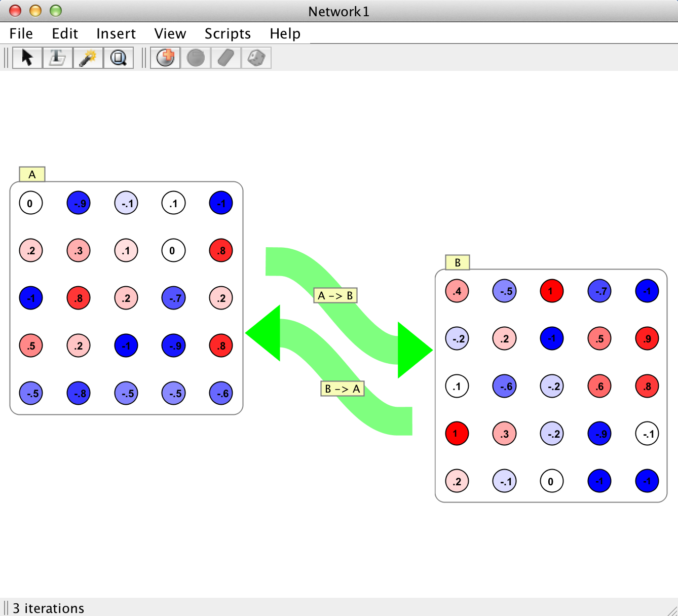678x616 pixels.
Task: Select the bottom-center 0 neuron in group B
Action: pos(551,481)
